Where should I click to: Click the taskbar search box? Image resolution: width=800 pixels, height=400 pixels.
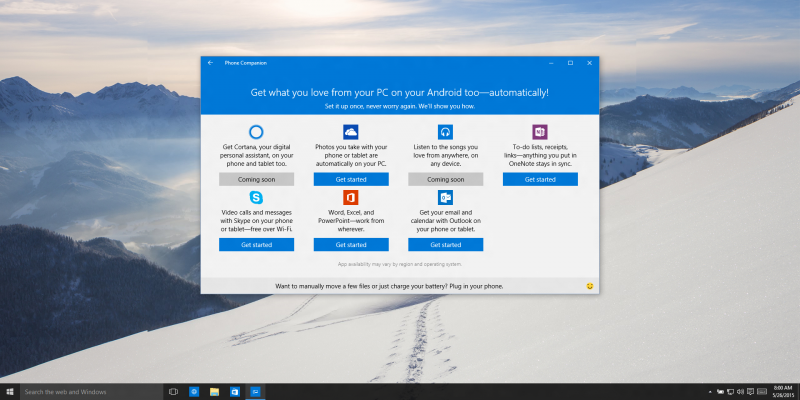click(91, 392)
